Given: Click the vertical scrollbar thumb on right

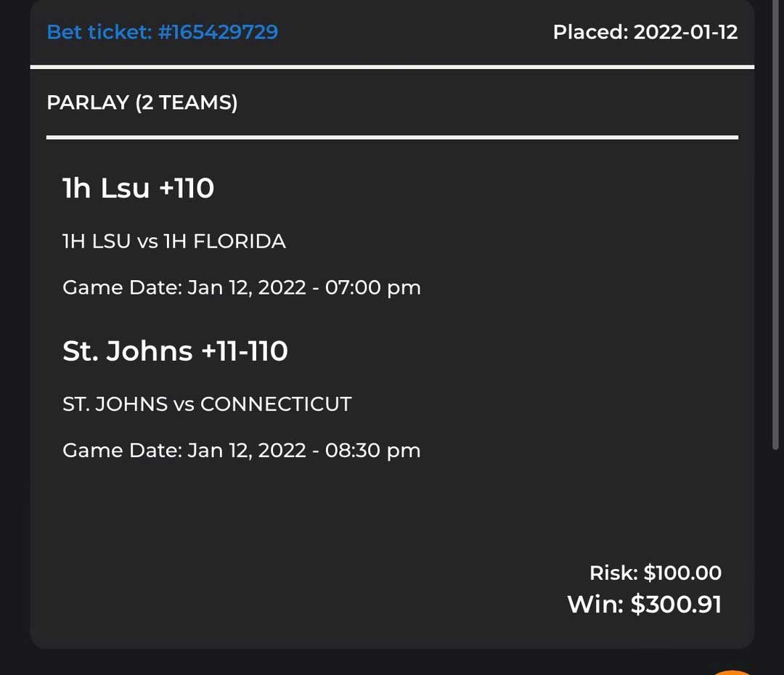Looking at the screenshot, I should tap(775, 225).
